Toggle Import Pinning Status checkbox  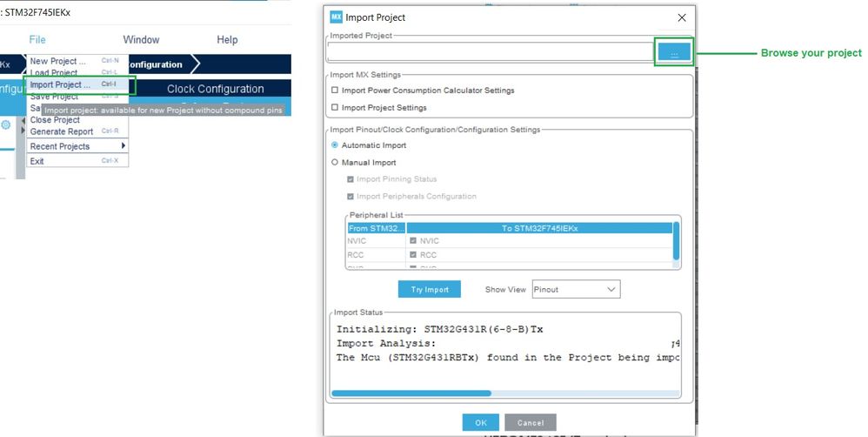[350, 179]
